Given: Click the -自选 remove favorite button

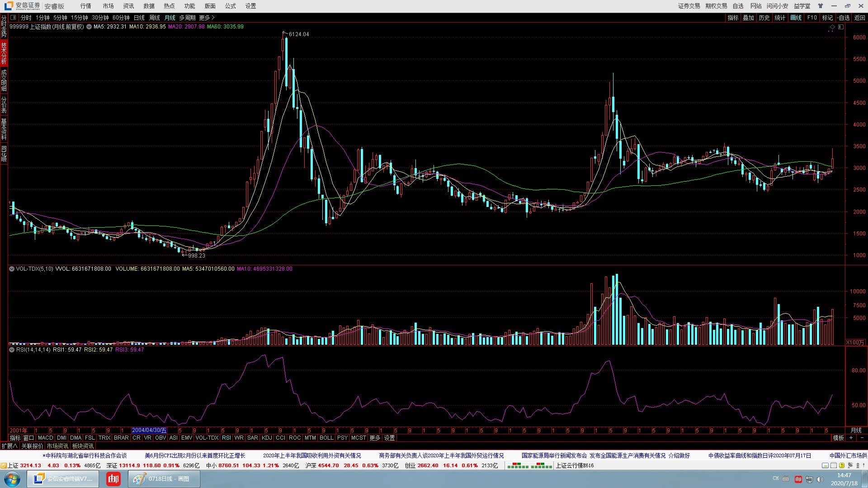Looking at the screenshot, I should coord(843,18).
